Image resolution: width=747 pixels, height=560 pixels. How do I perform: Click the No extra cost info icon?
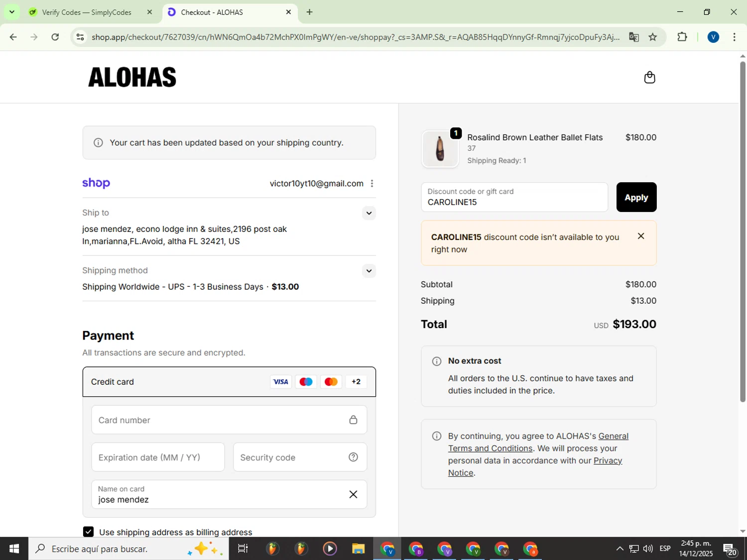tap(437, 361)
